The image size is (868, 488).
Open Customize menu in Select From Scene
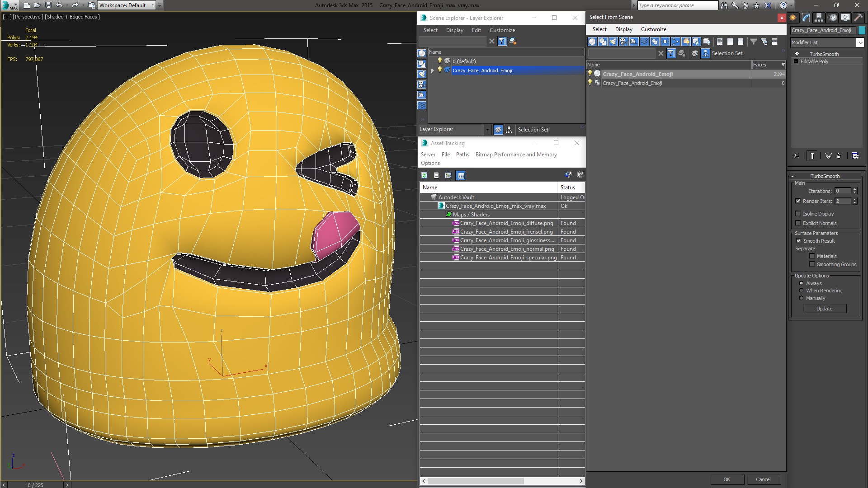(653, 29)
